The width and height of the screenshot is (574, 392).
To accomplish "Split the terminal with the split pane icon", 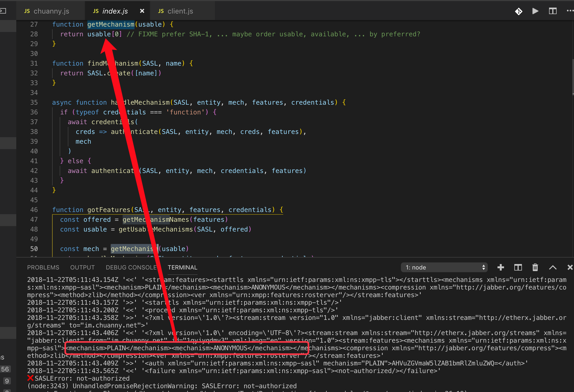I will (x=518, y=267).
